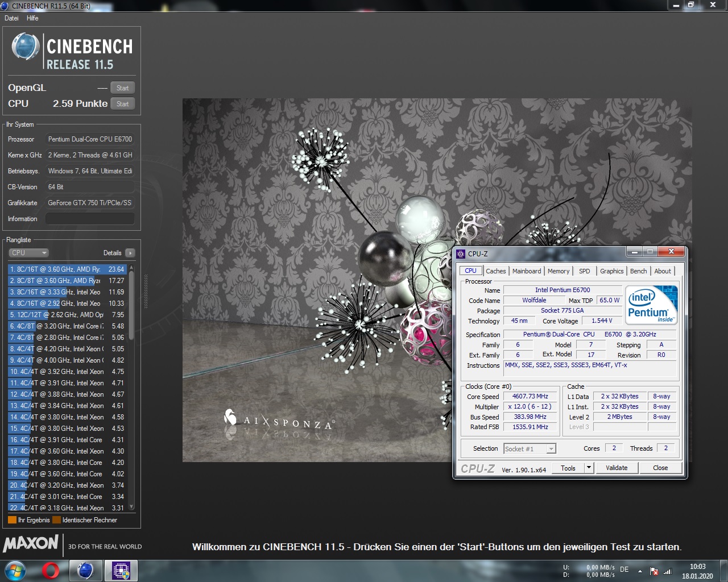The image size is (728, 582).
Task: Click the Rated FSB value 1535.91 MHz
Action: pos(530,427)
